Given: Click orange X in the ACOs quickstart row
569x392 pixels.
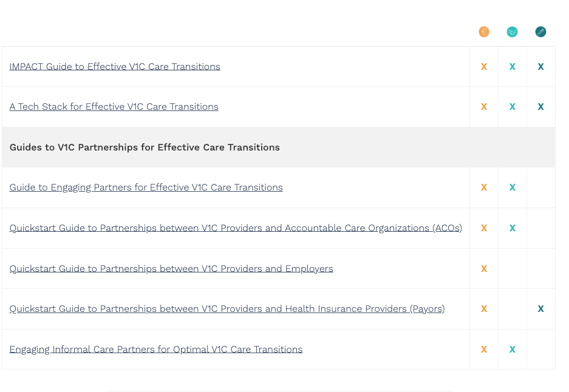Looking at the screenshot, I should (x=484, y=228).
